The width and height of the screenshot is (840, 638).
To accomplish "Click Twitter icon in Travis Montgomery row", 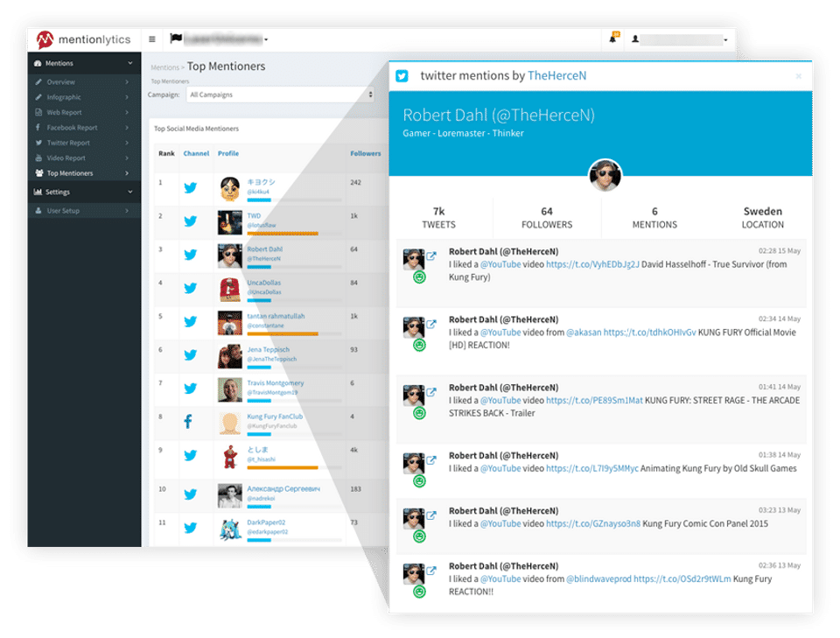I will 190,389.
